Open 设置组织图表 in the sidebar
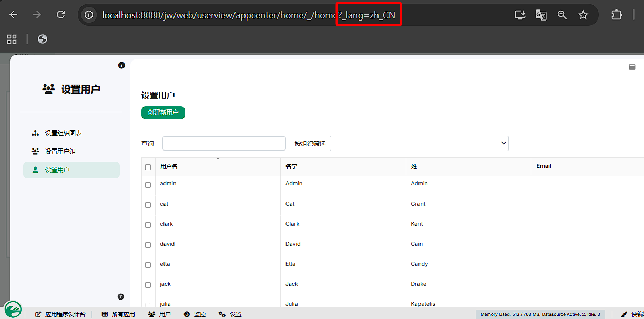644x319 pixels. (63, 133)
